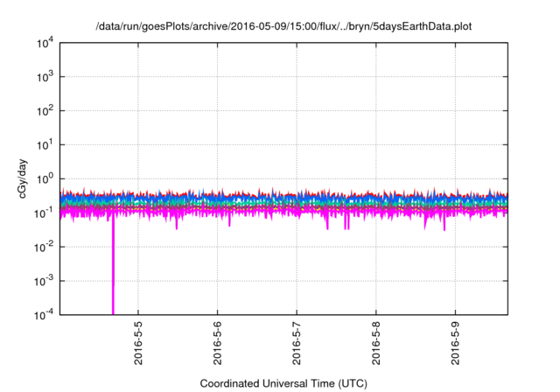
Task: Click the 2016-5-8 date tick label
Action: 376,343
